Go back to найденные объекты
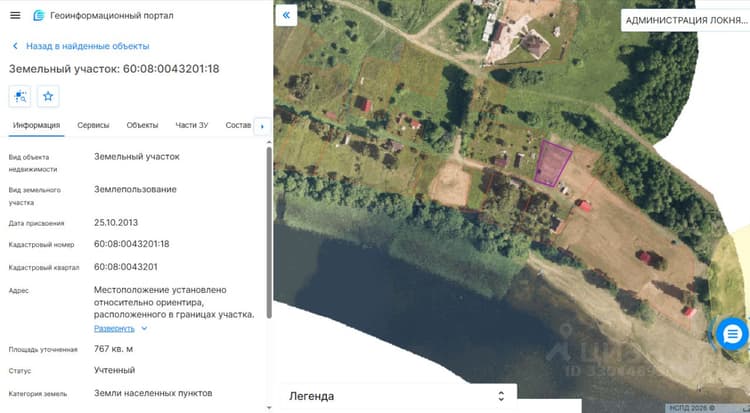Viewport: 750px width, 413px height. coord(88,46)
